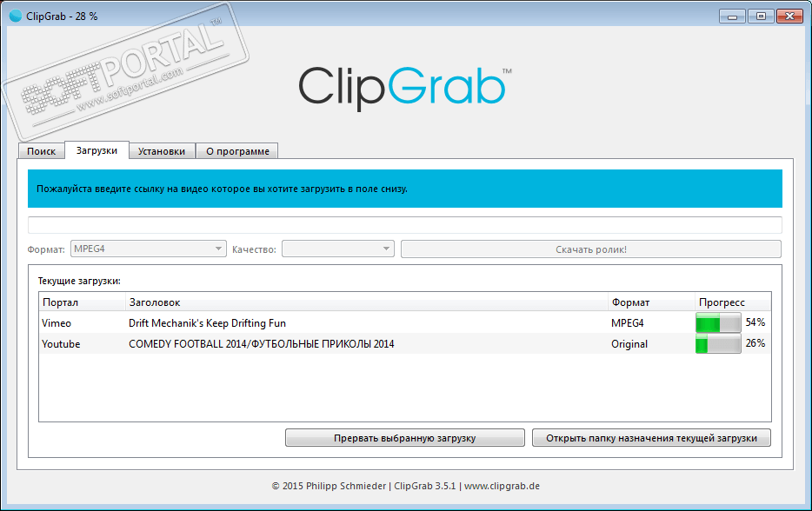Close the ClipGrab window

(789, 17)
